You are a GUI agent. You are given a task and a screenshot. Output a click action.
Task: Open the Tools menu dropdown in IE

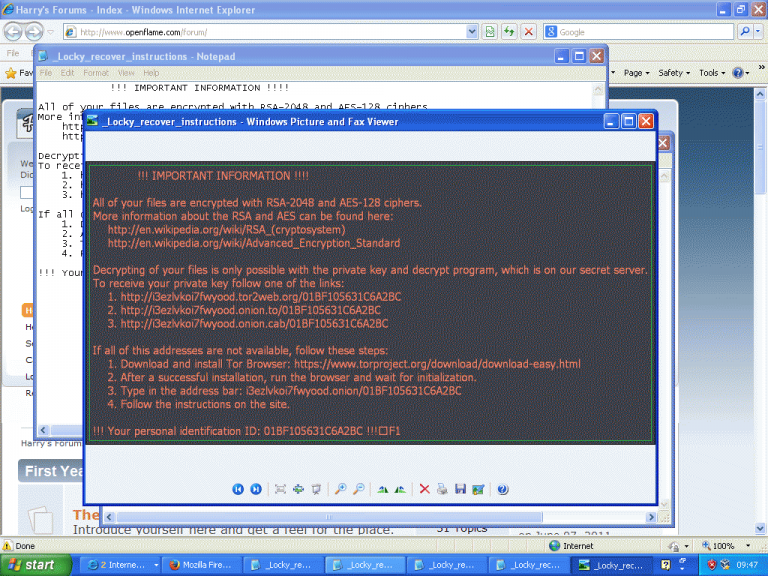pos(712,73)
